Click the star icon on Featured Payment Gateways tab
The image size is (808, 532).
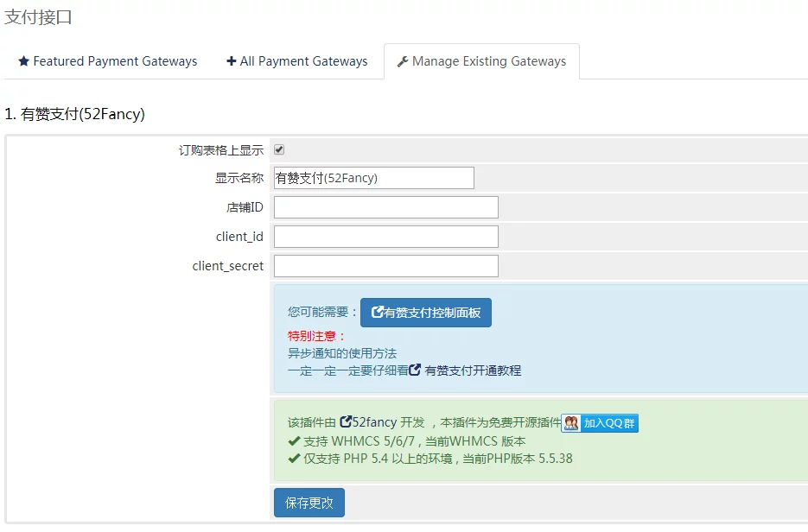coord(25,61)
